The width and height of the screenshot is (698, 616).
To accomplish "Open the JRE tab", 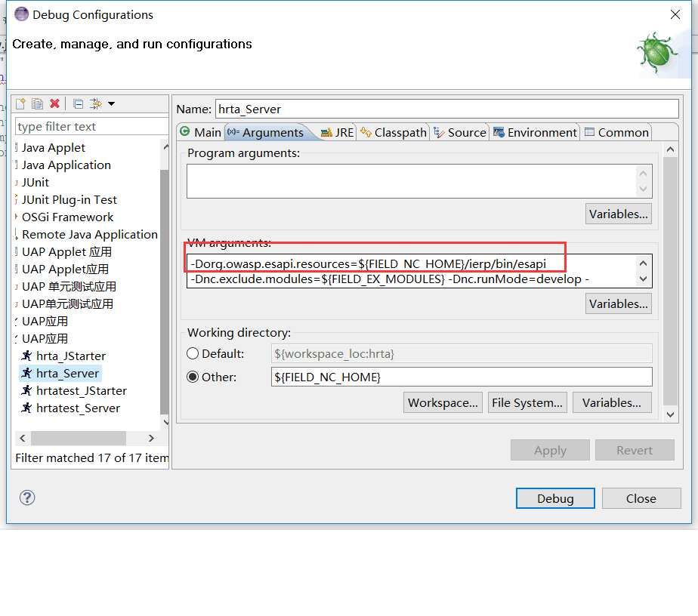I will pyautogui.click(x=338, y=133).
